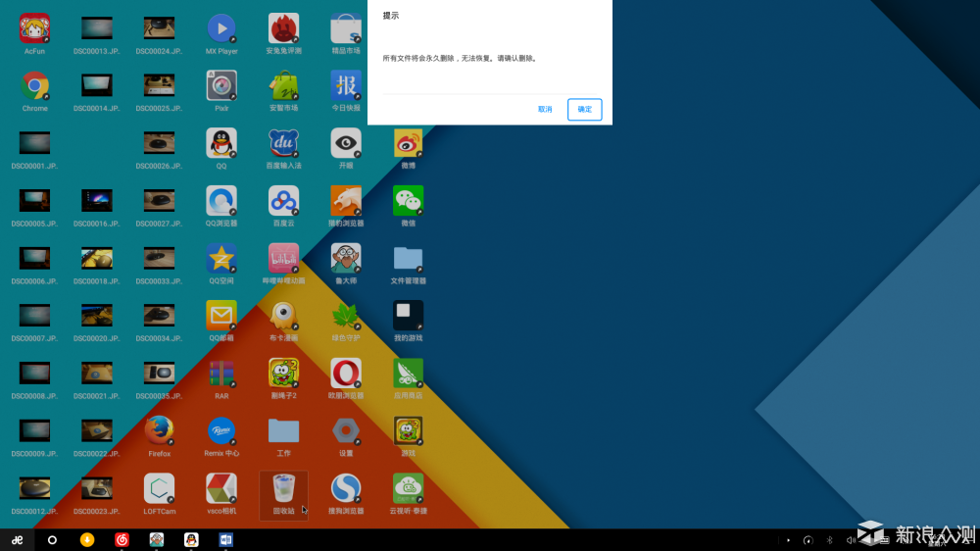Expand the hidden system tray icons arrow
The height and width of the screenshot is (551, 980).
(x=788, y=540)
